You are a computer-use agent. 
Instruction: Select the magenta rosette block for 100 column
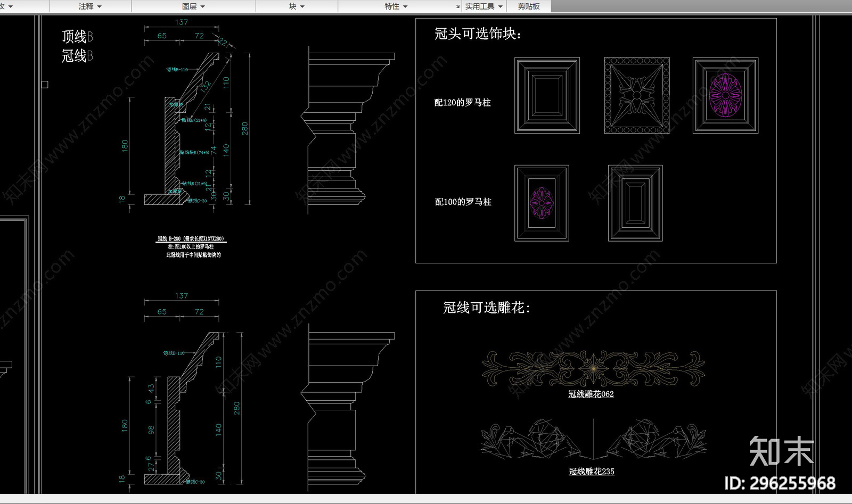click(x=542, y=203)
